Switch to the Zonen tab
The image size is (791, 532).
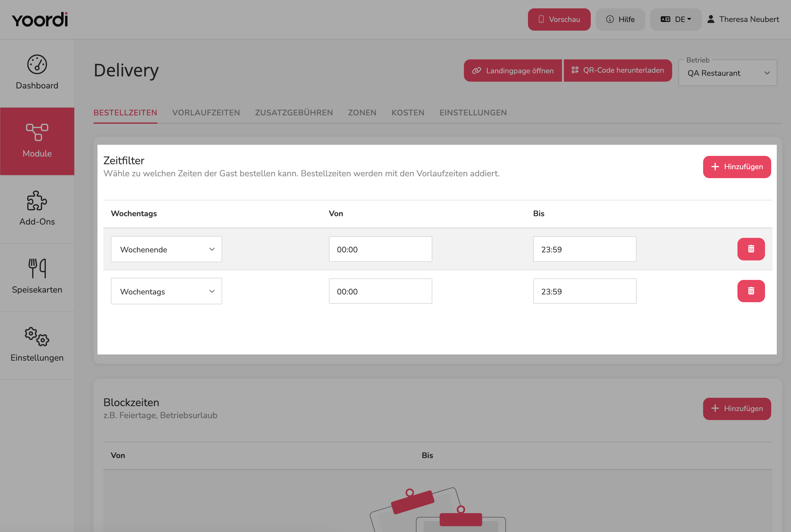click(362, 113)
